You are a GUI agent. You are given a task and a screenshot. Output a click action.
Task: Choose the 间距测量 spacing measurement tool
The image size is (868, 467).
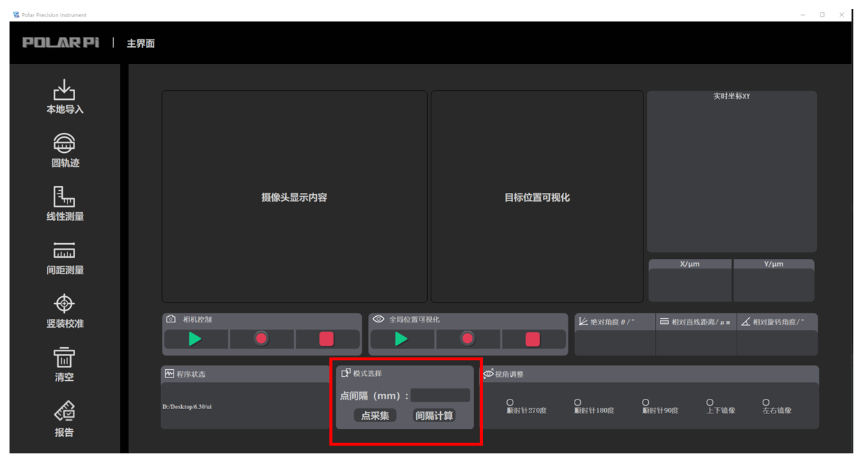[x=64, y=251]
